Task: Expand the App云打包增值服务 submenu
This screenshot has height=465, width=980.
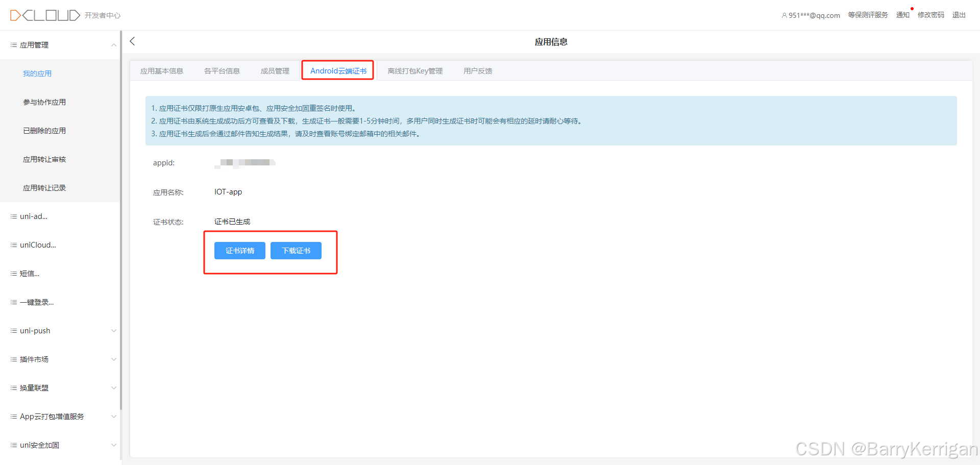Action: 113,416
